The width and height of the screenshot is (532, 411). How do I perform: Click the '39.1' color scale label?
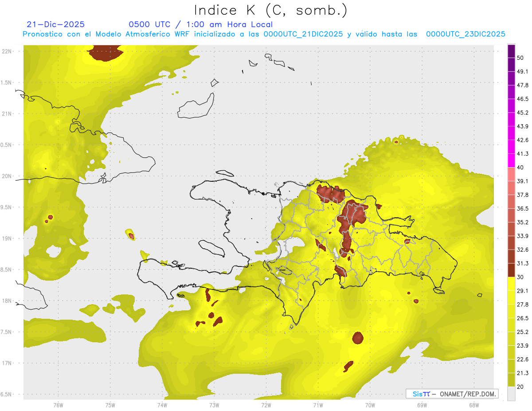[523, 181]
